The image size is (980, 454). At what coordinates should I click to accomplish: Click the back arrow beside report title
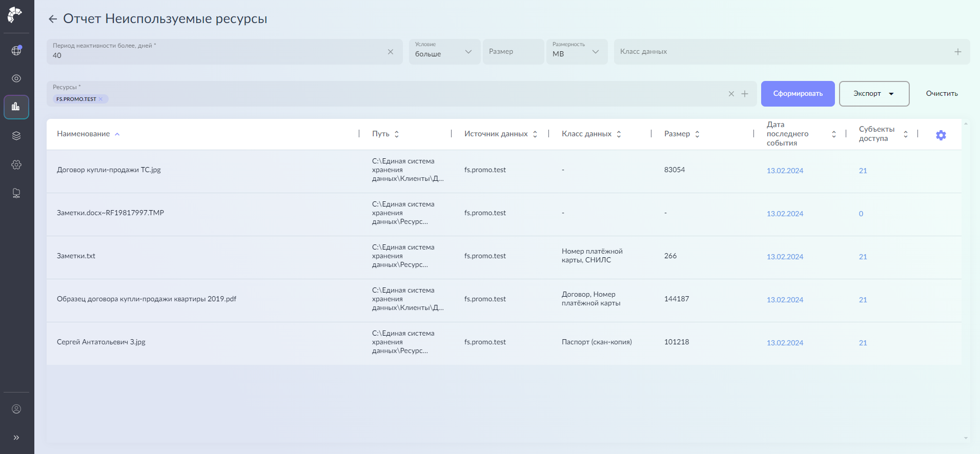52,19
